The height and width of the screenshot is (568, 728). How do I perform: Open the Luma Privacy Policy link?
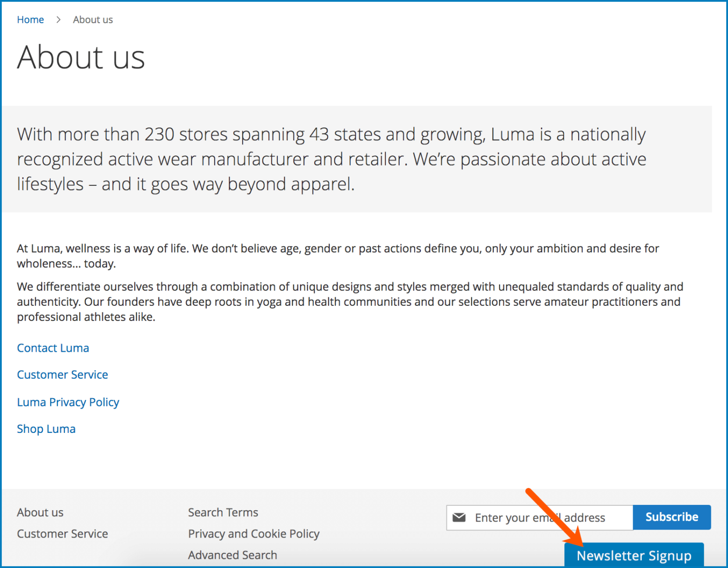[x=68, y=402]
